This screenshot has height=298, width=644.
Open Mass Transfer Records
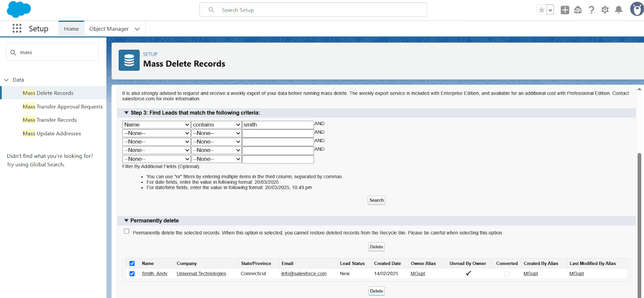(x=50, y=120)
